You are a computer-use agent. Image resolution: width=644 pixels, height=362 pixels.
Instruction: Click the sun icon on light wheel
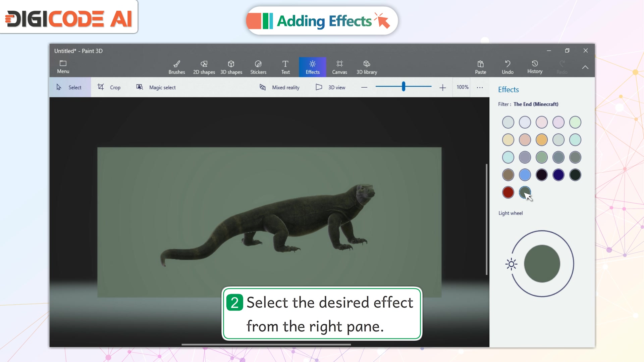511,264
